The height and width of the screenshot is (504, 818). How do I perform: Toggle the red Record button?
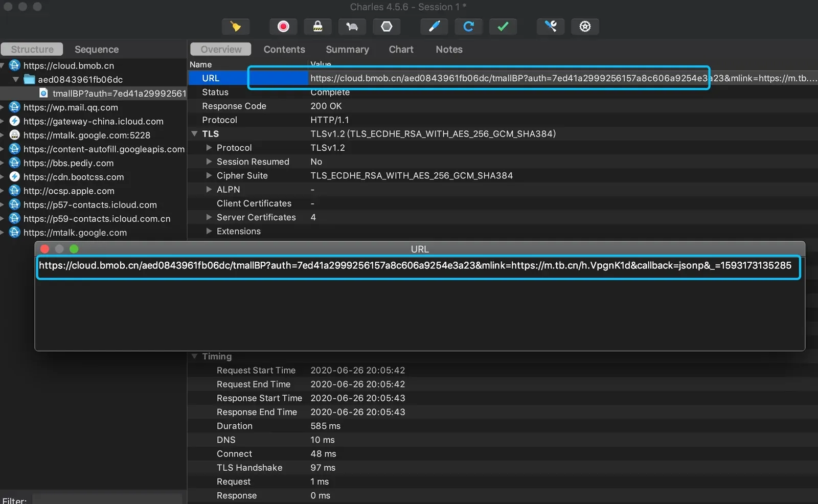coord(283,27)
